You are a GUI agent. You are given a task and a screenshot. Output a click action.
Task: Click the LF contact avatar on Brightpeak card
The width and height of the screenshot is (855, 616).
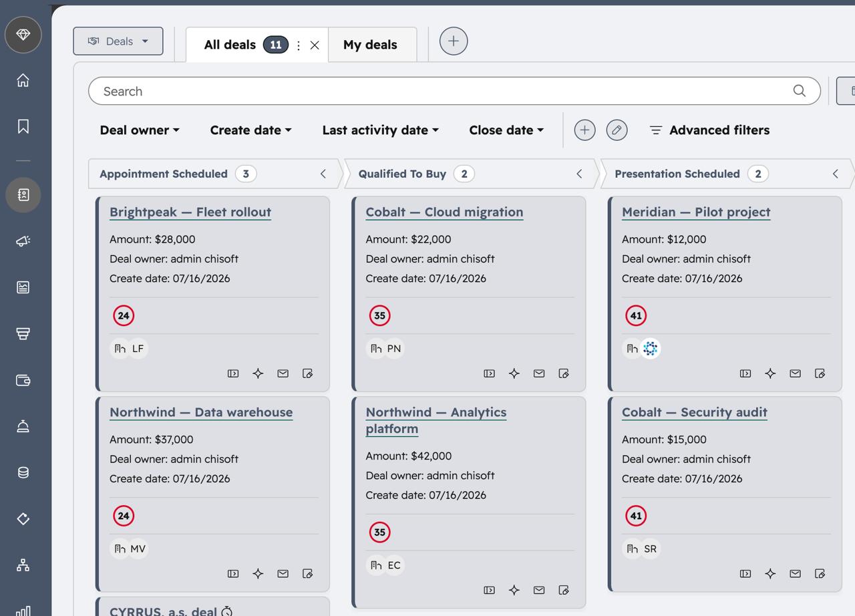pyautogui.click(x=138, y=349)
